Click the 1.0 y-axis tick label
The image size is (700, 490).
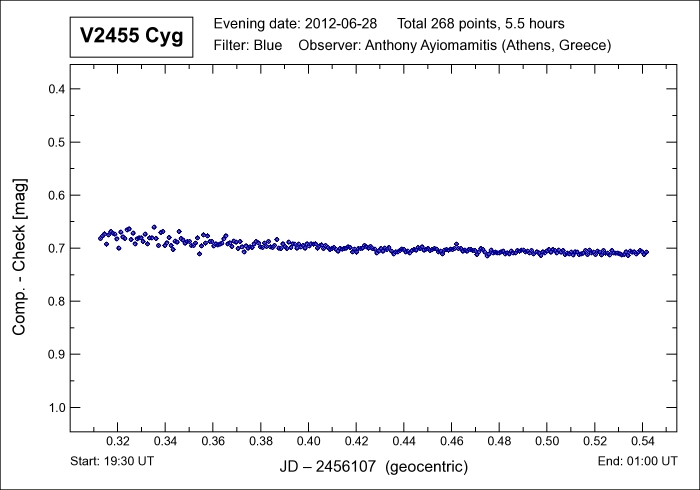(x=57, y=408)
